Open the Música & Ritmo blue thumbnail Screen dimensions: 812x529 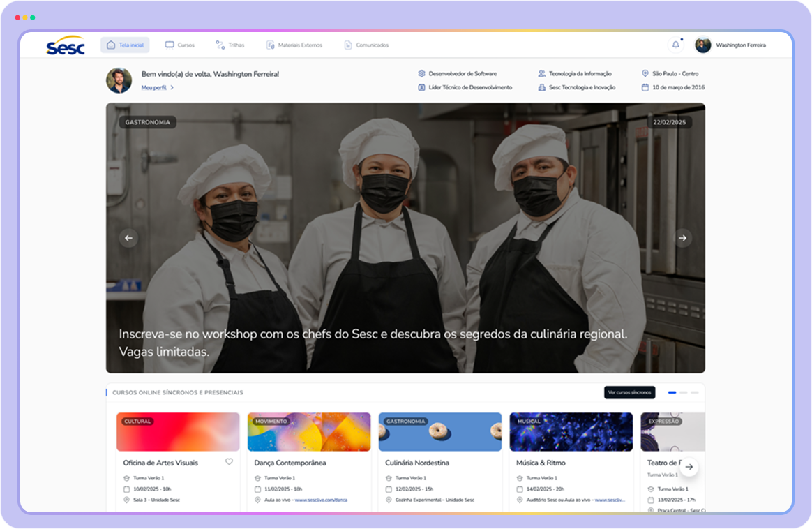571,431
